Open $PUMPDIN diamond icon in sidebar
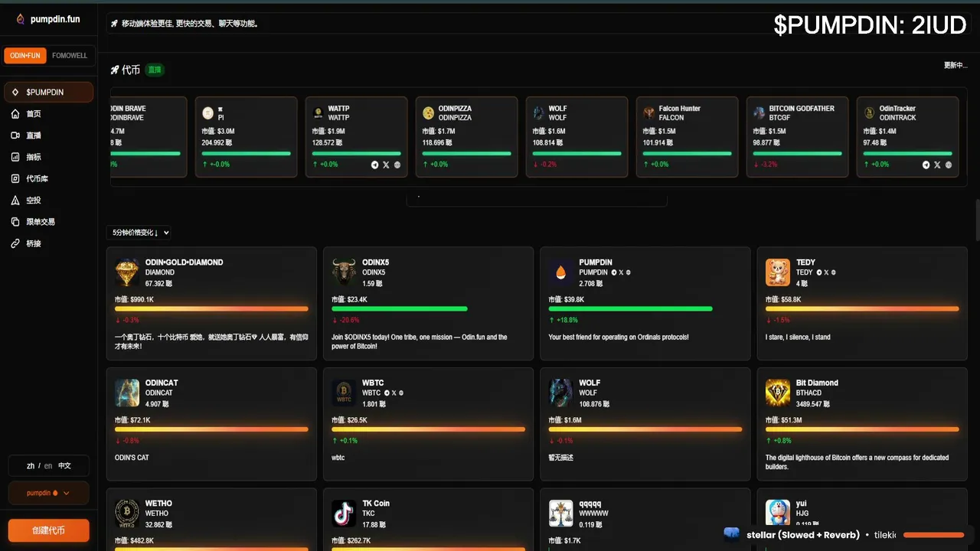980x551 pixels. coord(15,92)
